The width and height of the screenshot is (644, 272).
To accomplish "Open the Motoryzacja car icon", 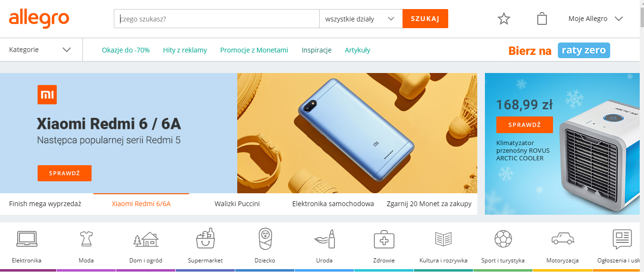I will tap(563, 239).
